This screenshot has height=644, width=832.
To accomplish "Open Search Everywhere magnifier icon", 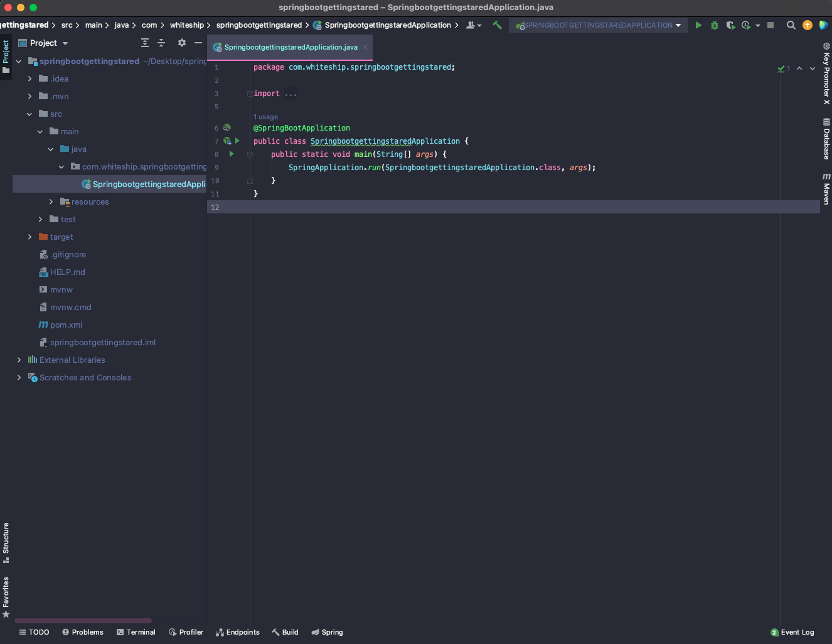I will [x=791, y=25].
